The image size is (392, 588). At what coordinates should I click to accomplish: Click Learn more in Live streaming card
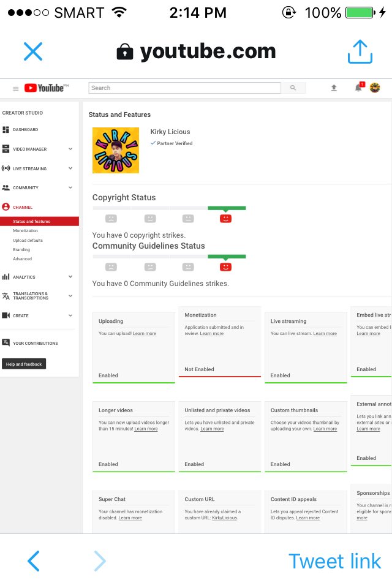click(x=325, y=333)
